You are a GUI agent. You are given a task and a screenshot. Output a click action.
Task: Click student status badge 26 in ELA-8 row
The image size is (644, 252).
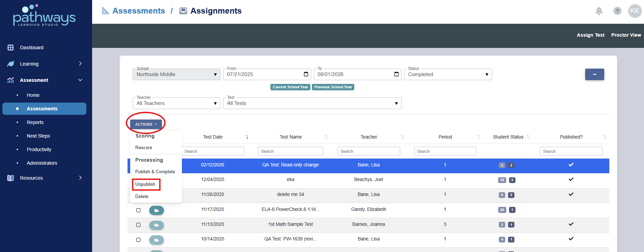(x=502, y=210)
